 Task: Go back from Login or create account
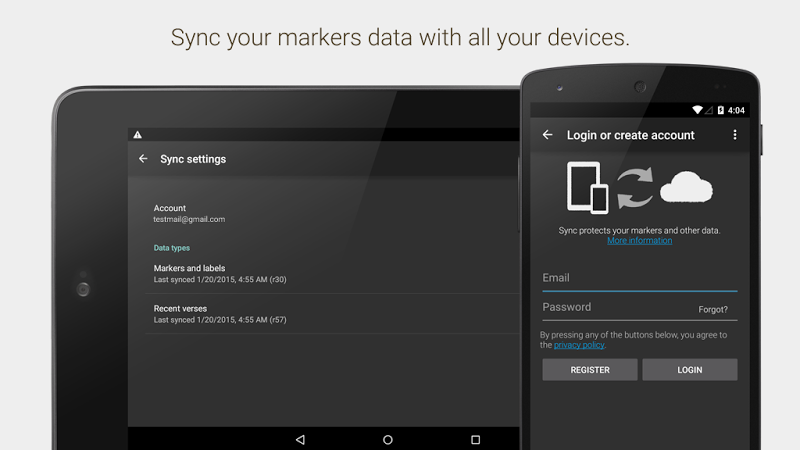pyautogui.click(x=547, y=135)
